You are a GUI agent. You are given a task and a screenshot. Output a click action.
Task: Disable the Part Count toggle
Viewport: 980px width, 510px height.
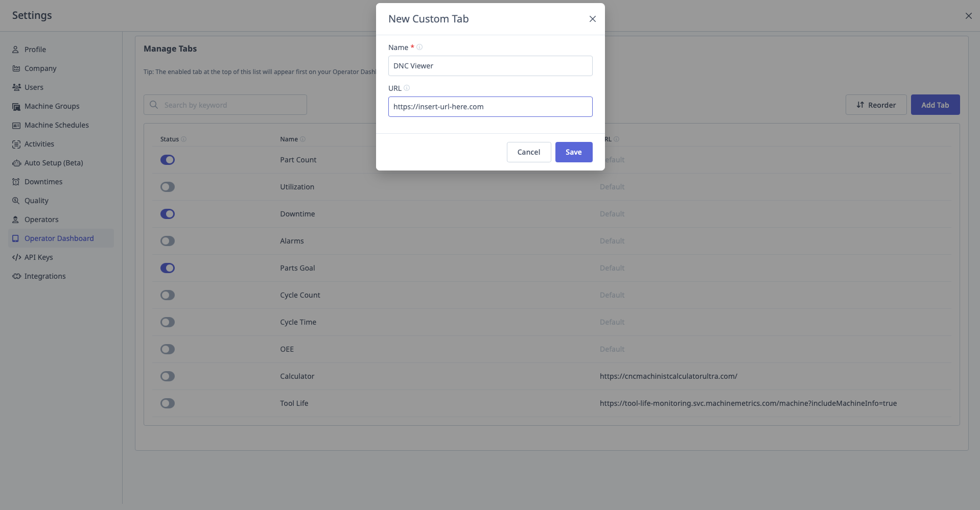[167, 159]
